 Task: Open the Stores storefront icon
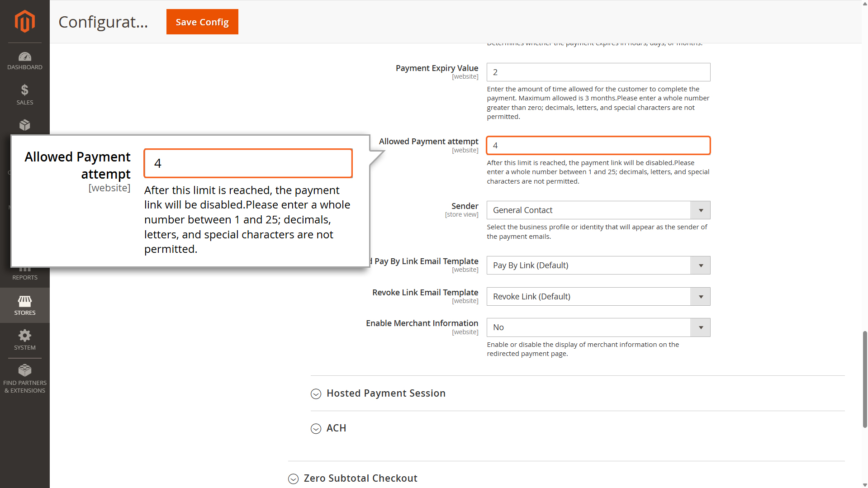click(x=25, y=302)
